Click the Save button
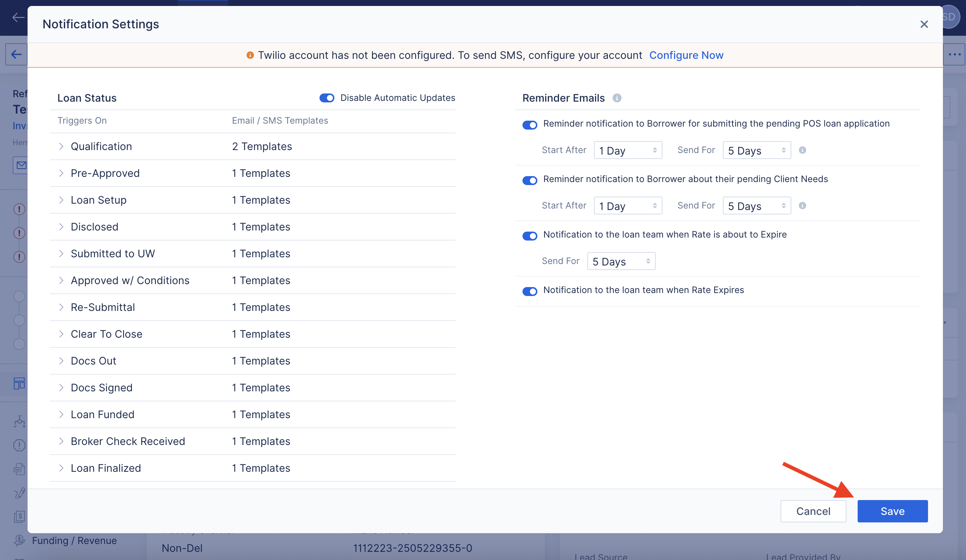 [892, 511]
